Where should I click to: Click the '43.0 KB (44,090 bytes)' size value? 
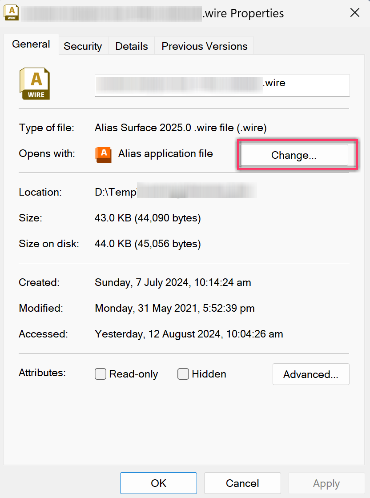click(x=148, y=218)
